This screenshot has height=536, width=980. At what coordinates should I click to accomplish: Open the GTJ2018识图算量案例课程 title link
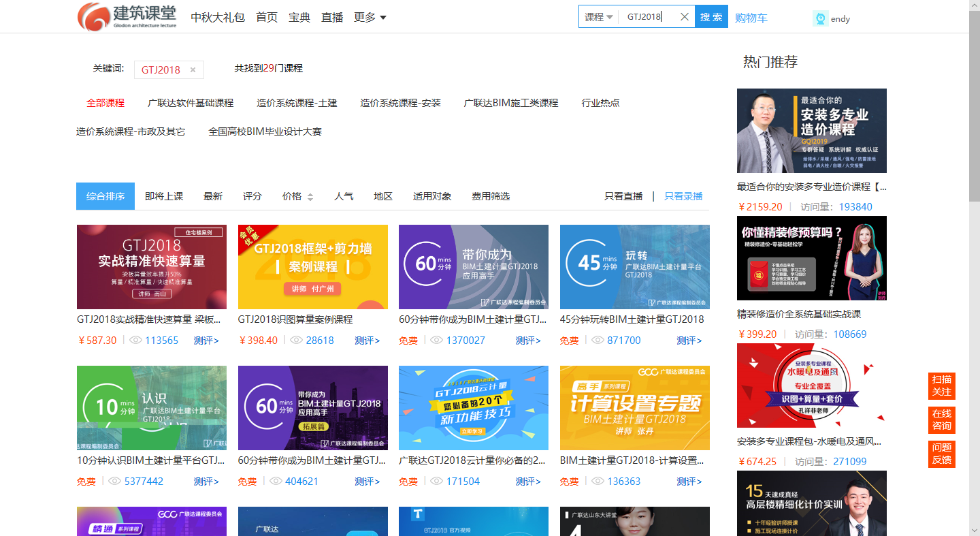pyautogui.click(x=295, y=319)
